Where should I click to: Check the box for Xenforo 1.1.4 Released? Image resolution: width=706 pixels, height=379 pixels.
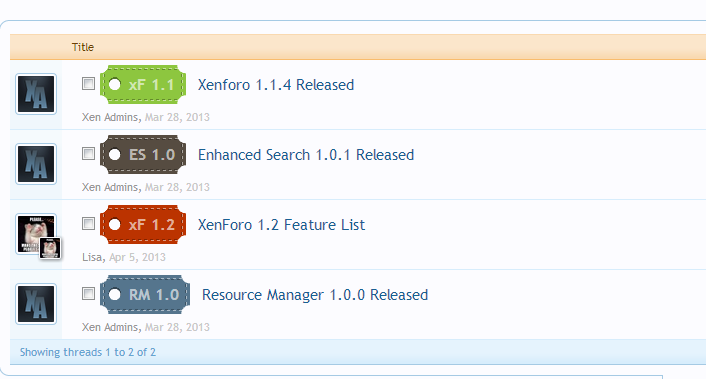coord(88,84)
